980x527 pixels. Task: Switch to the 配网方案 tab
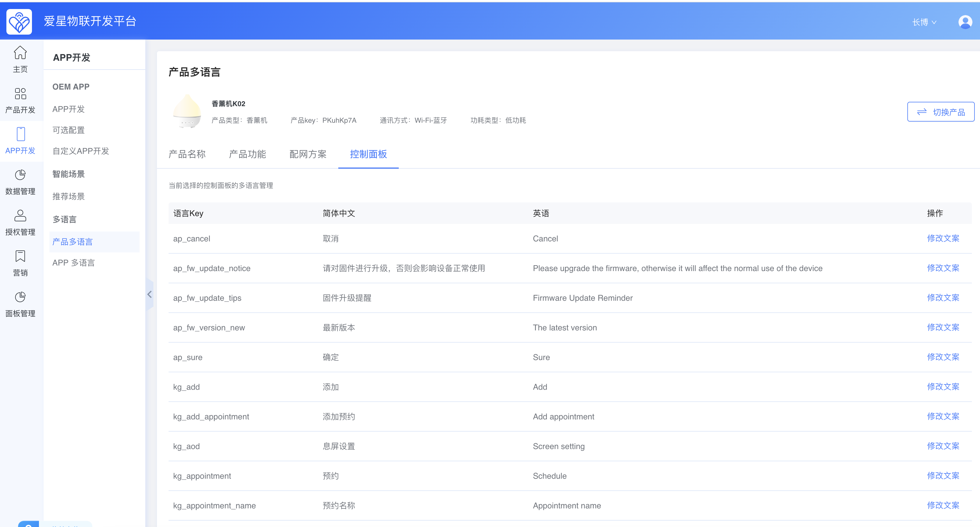coord(308,154)
